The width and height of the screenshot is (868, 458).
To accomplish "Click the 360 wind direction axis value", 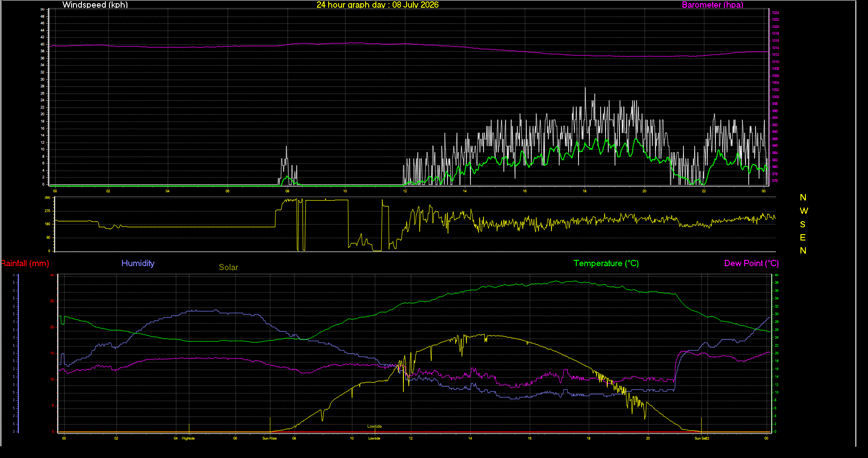I will pos(47,198).
